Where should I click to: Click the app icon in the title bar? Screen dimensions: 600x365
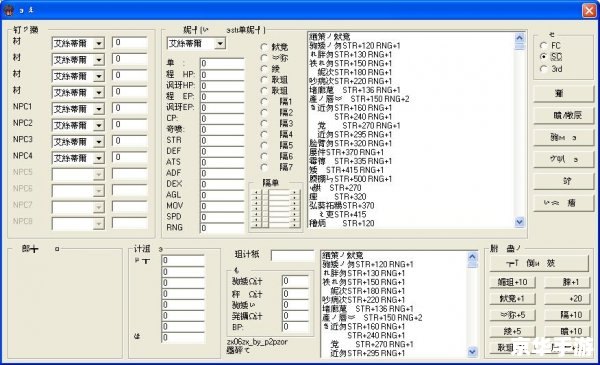9,10
